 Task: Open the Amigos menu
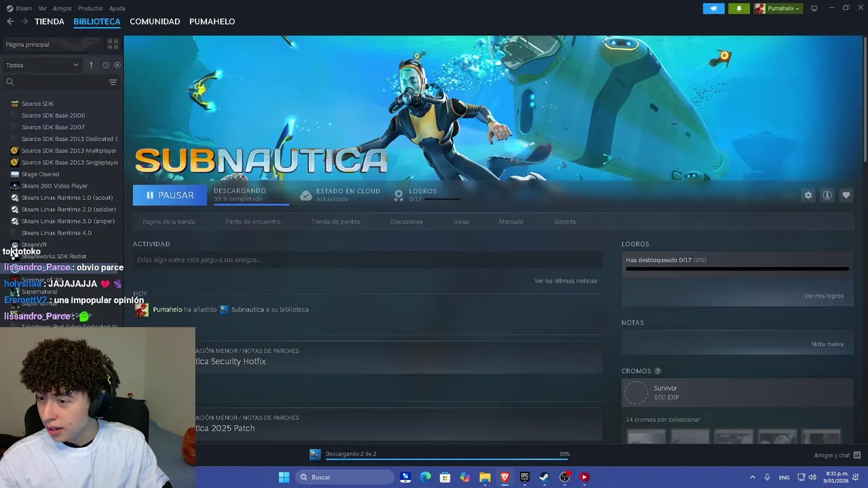point(62,8)
